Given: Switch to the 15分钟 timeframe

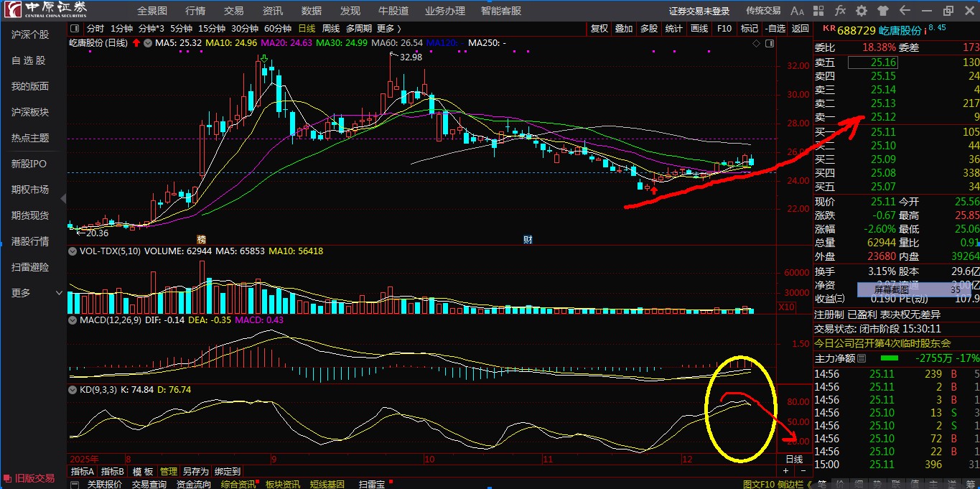Looking at the screenshot, I should click(x=212, y=29).
